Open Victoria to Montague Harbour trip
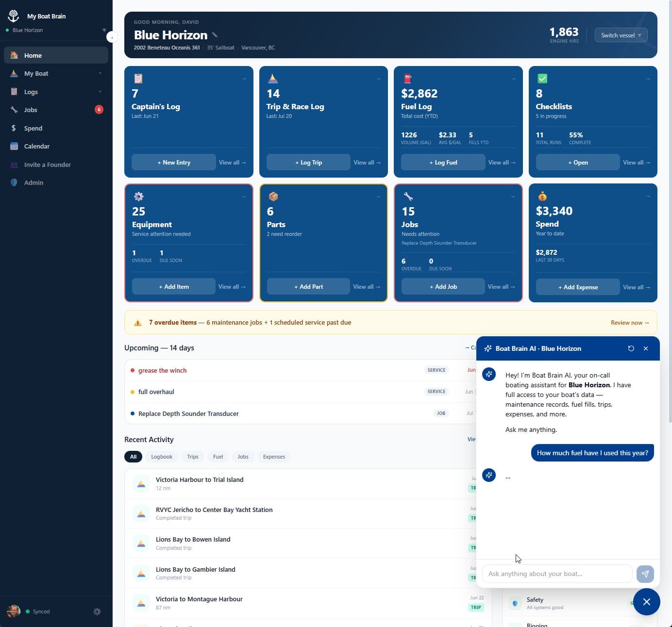This screenshot has width=672, height=627. (x=308, y=603)
